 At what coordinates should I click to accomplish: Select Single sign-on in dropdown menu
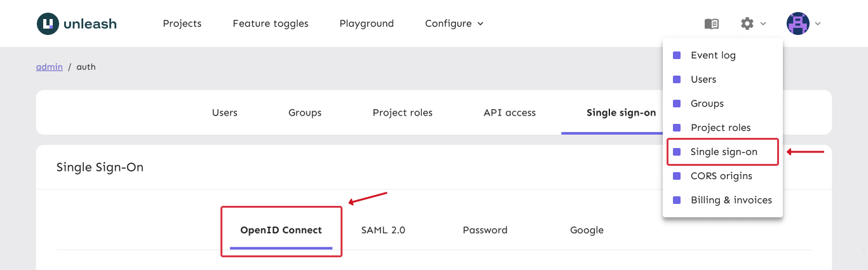[724, 152]
